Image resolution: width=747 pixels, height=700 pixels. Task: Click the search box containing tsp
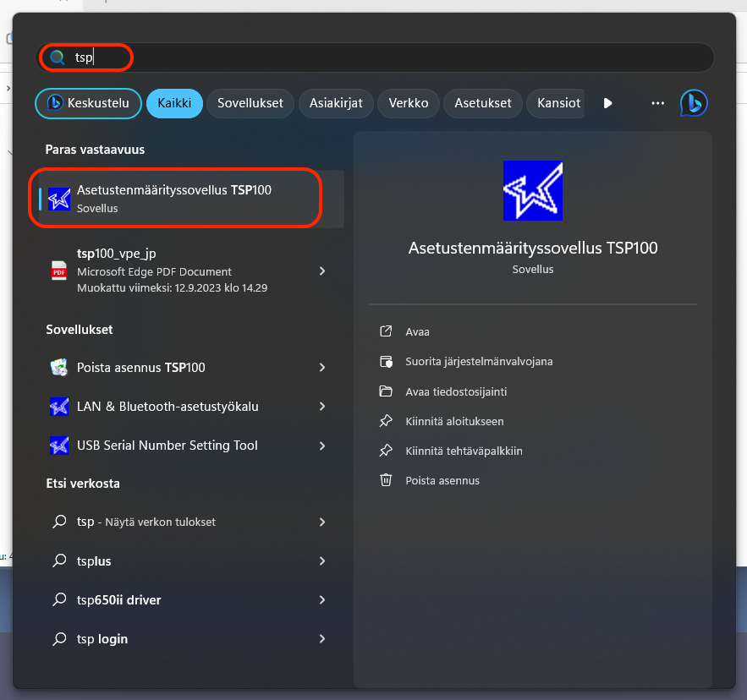[x=375, y=57]
